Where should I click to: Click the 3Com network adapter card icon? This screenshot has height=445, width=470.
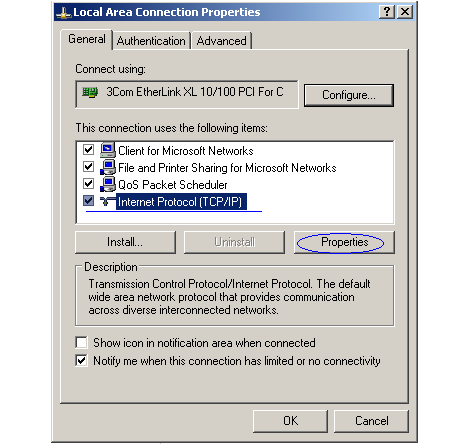[90, 92]
